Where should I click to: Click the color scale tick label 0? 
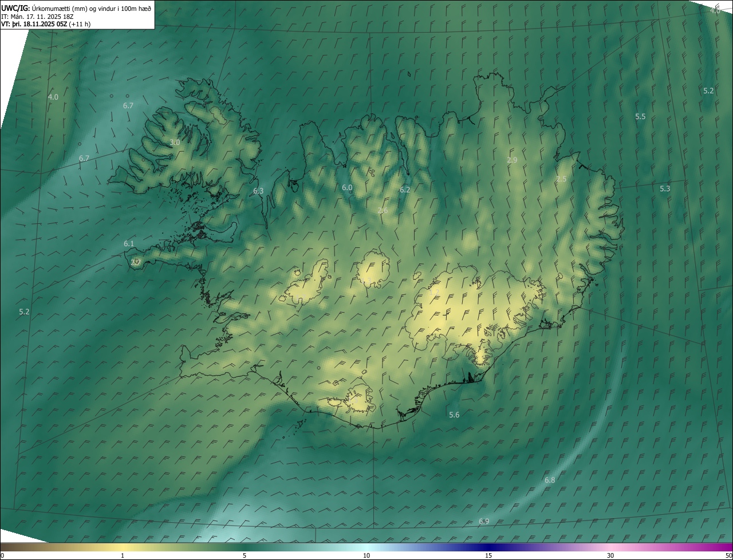click(x=2, y=555)
